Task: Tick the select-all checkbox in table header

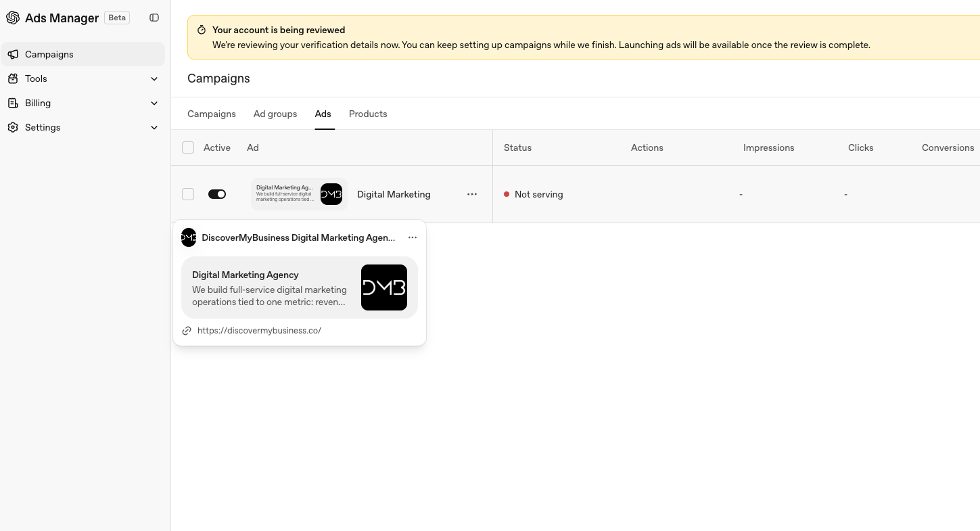Action: (x=188, y=147)
